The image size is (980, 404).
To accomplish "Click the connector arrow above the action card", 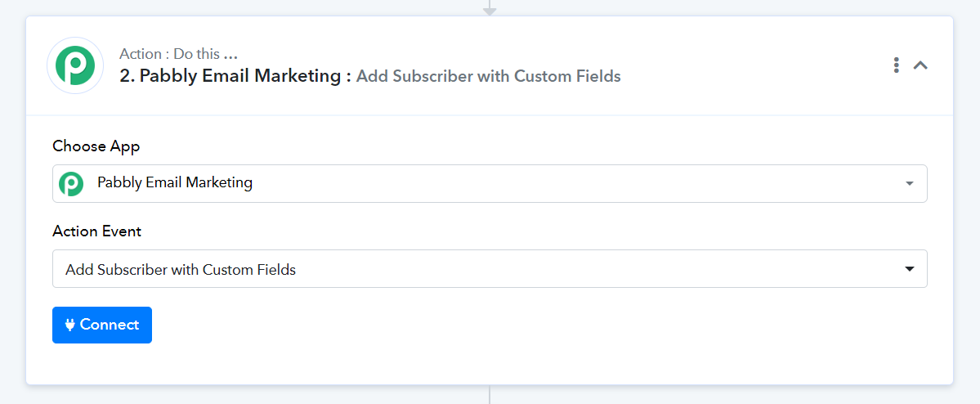I will pos(490,7).
